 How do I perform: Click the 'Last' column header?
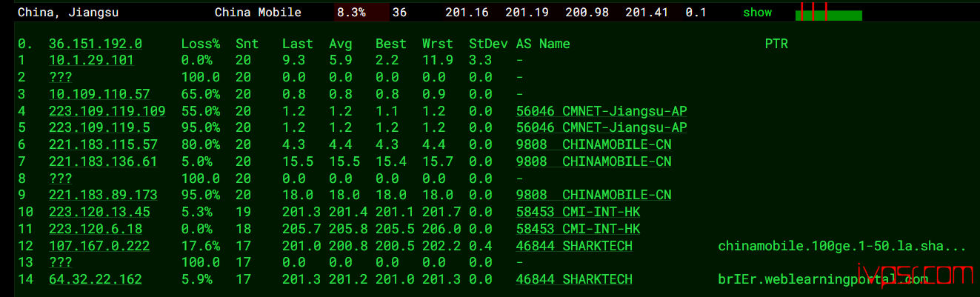(298, 44)
